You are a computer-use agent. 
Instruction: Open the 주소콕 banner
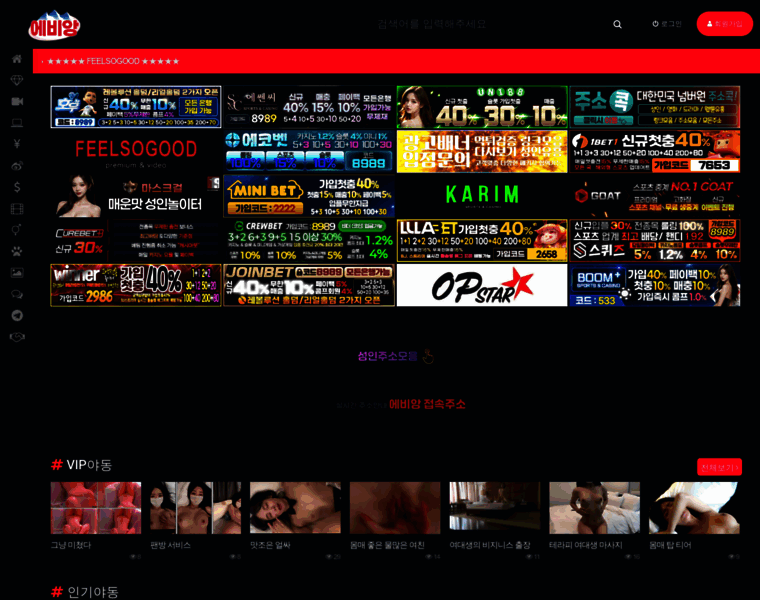655,107
